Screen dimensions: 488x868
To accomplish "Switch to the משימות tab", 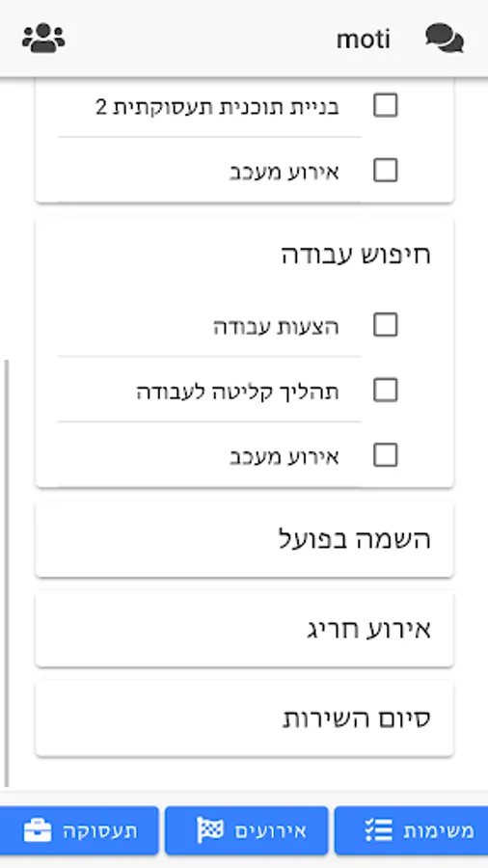I will 412,831.
